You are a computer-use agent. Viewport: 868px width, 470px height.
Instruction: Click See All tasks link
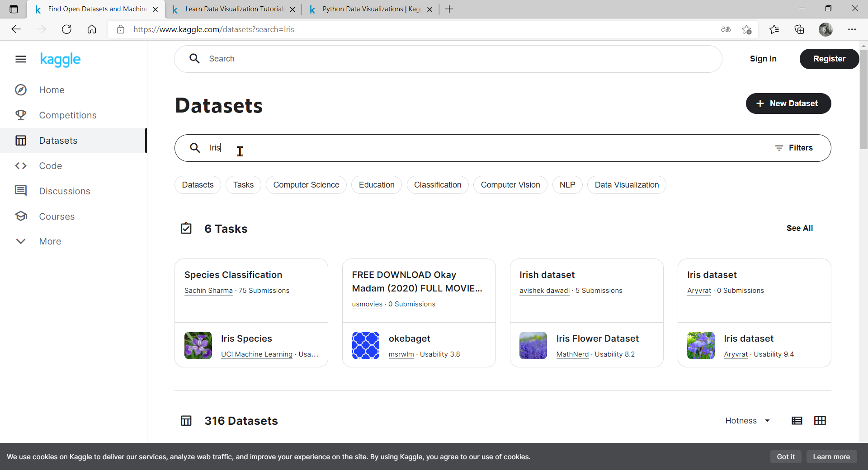(x=799, y=228)
